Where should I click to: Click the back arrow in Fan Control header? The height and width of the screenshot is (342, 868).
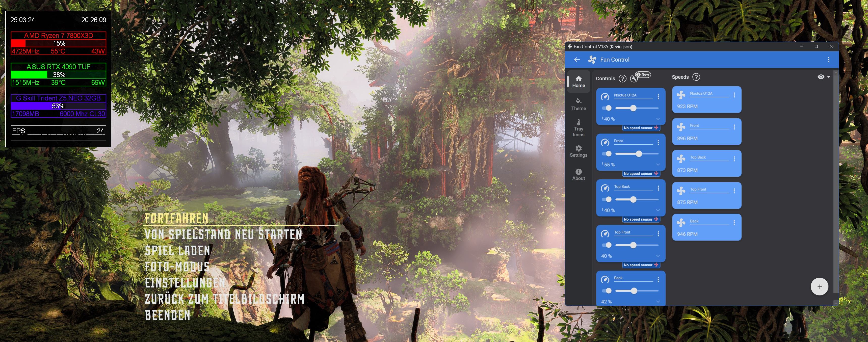point(577,60)
